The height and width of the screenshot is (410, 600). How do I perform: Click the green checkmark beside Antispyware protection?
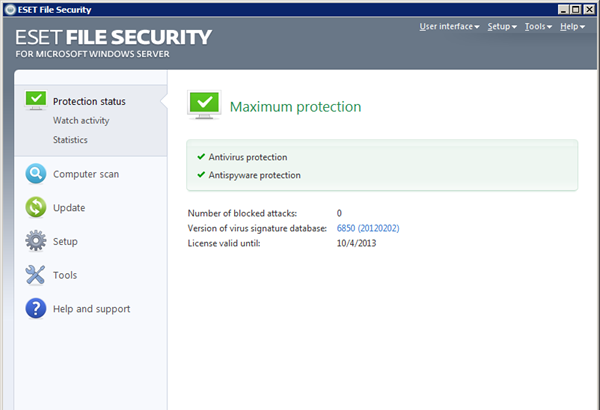click(x=201, y=175)
